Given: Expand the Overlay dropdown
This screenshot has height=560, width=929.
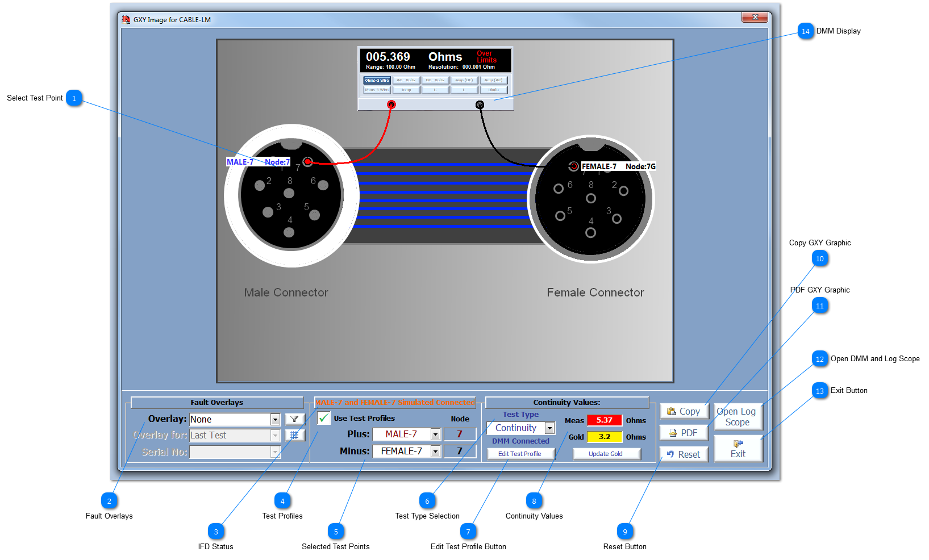Looking at the screenshot, I should click(275, 420).
